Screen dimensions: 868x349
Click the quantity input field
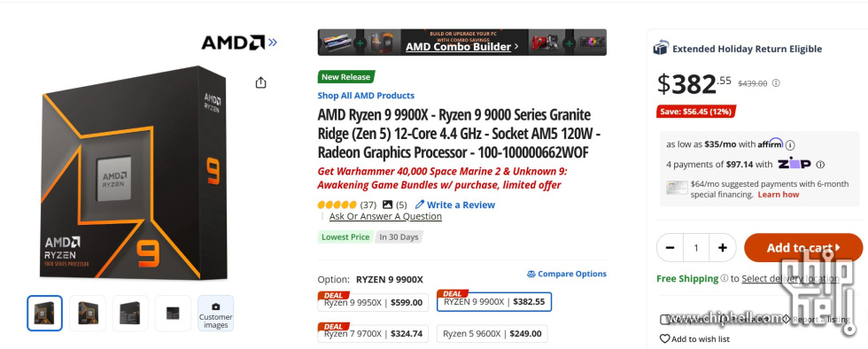click(696, 248)
